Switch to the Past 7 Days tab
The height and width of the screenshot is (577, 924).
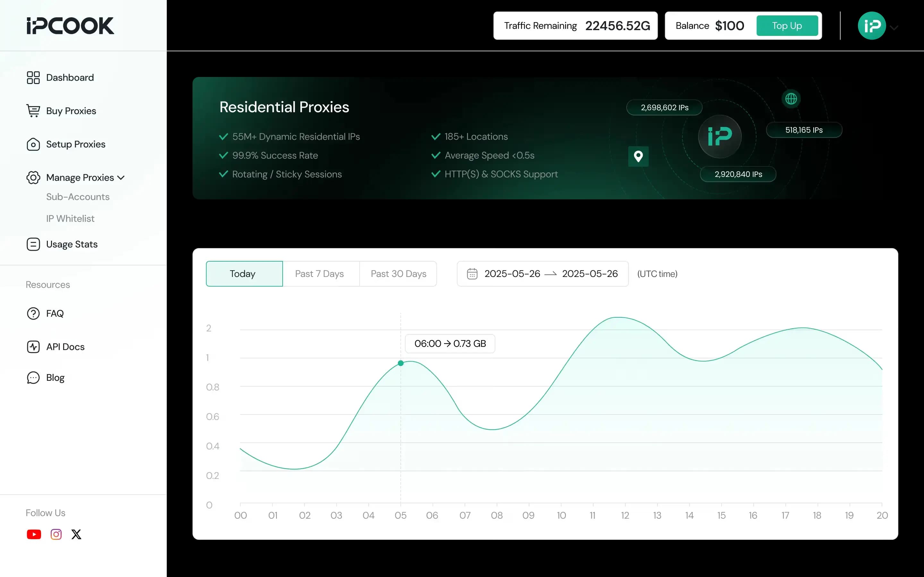click(320, 274)
